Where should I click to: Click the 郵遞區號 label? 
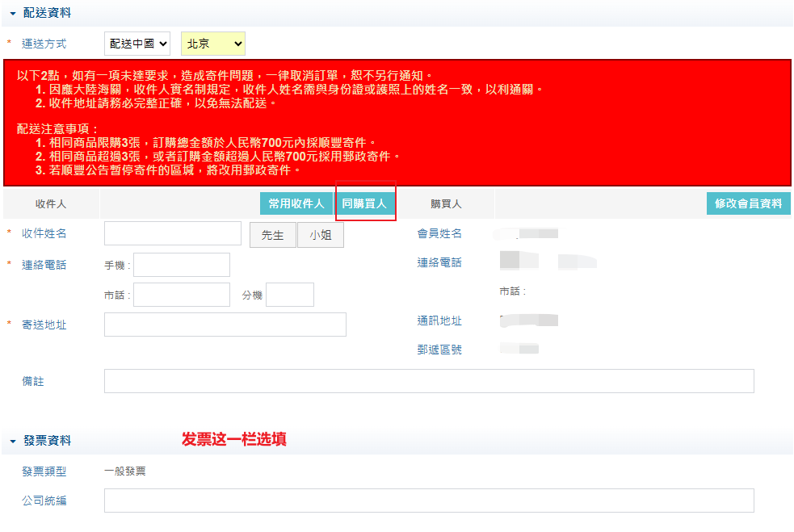pos(439,350)
